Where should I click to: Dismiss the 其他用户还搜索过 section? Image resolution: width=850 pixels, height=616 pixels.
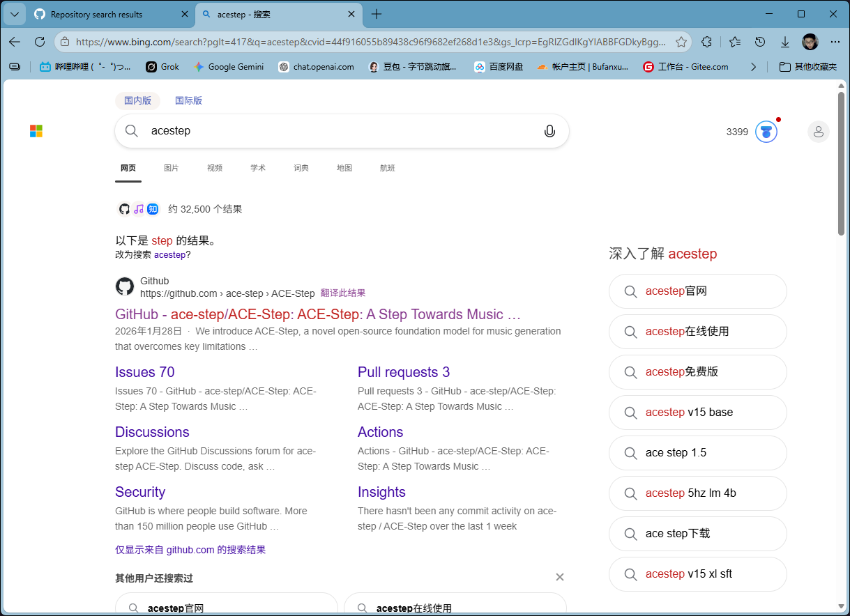pyautogui.click(x=559, y=577)
